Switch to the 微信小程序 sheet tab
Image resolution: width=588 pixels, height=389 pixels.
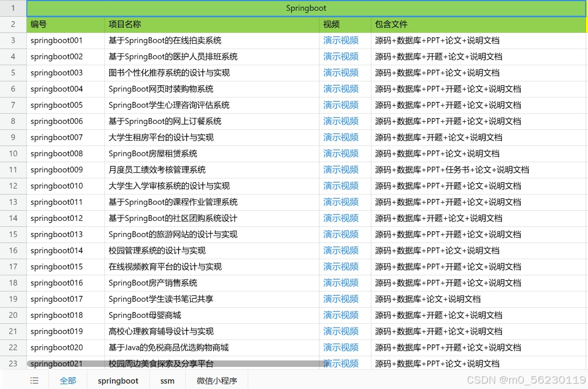[x=217, y=381]
